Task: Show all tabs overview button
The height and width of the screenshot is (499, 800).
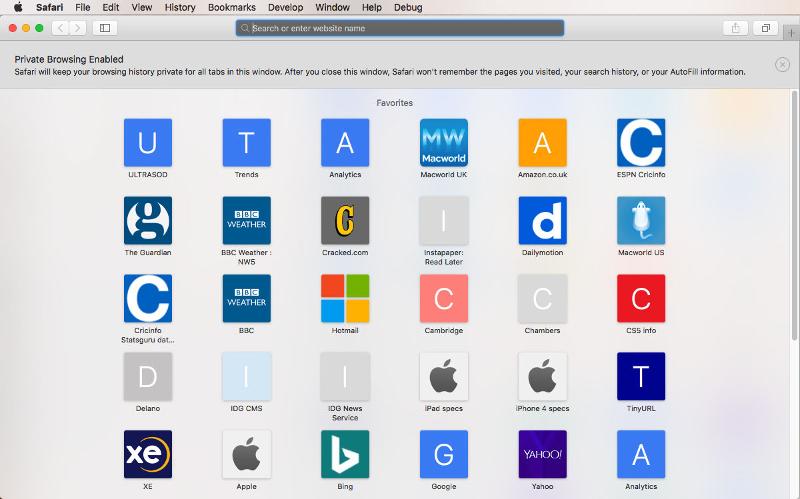Action: (x=765, y=28)
